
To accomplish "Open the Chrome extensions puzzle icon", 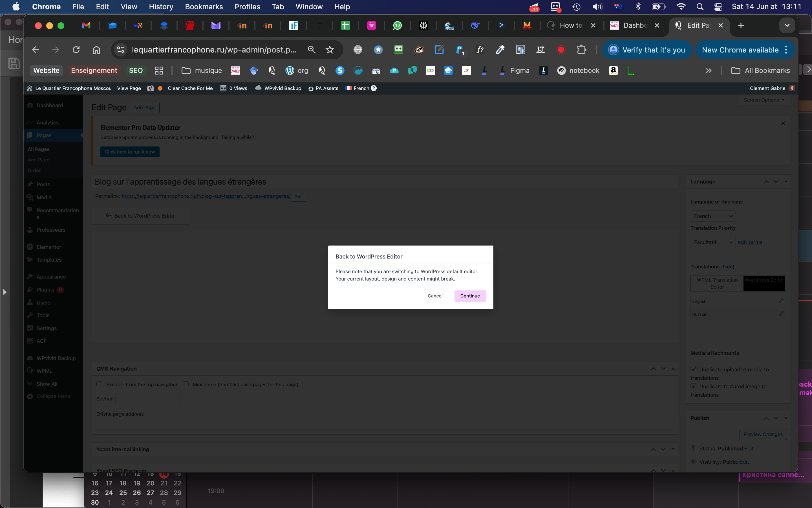I will pyautogui.click(x=581, y=50).
